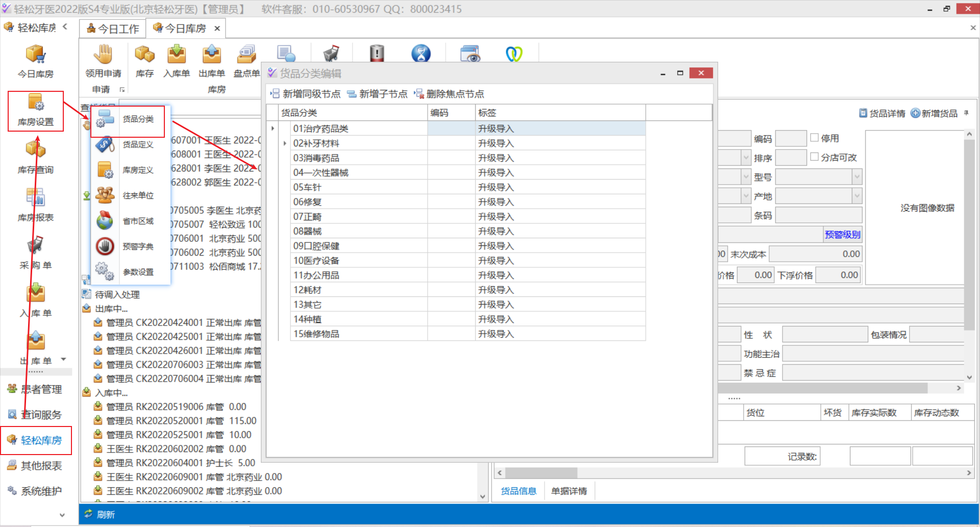This screenshot has height=527, width=980.
Task: Click 新增子节点 button
Action: pos(377,94)
